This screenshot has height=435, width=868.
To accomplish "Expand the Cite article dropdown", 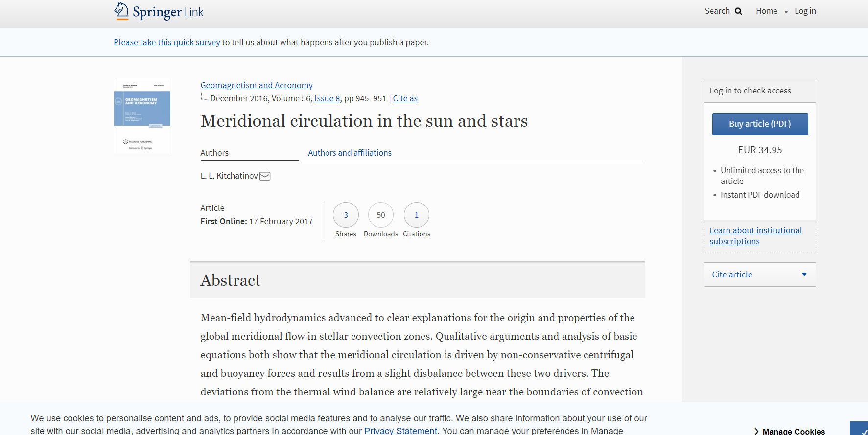I will pos(760,275).
